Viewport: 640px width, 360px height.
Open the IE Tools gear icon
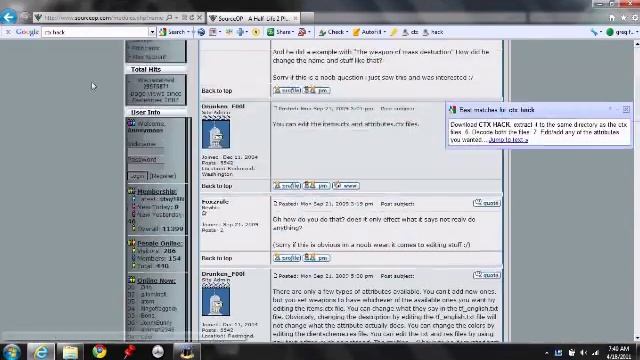(635, 18)
